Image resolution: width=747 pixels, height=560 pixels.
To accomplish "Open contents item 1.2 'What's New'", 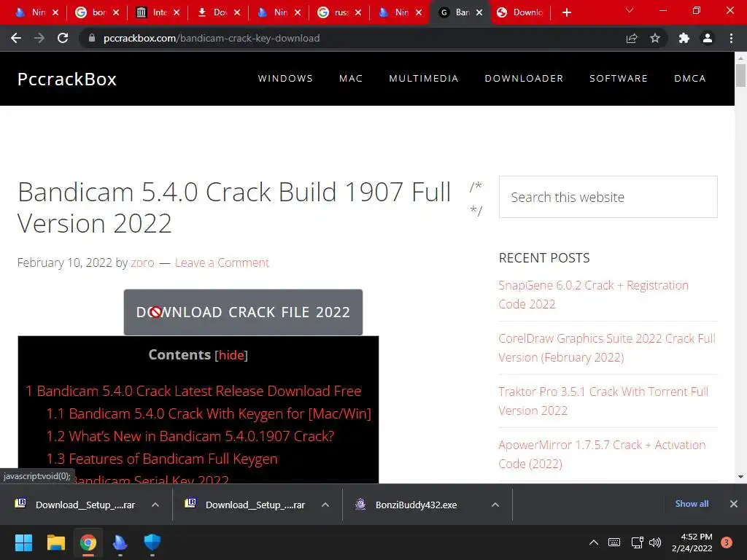I will [190, 436].
